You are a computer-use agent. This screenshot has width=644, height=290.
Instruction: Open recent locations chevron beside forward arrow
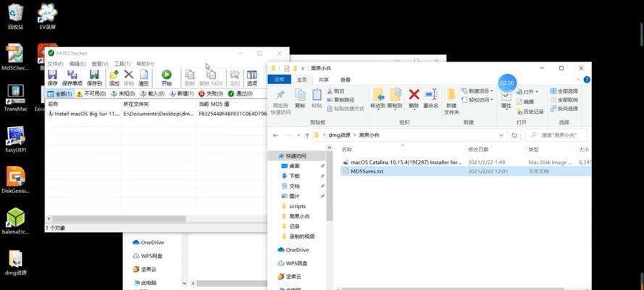tap(298, 136)
